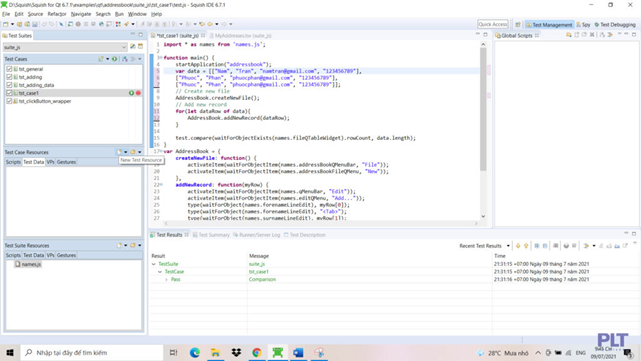Click New Test Resource icon in Test Case Resources
This screenshot has height=361, width=641.
(119, 152)
